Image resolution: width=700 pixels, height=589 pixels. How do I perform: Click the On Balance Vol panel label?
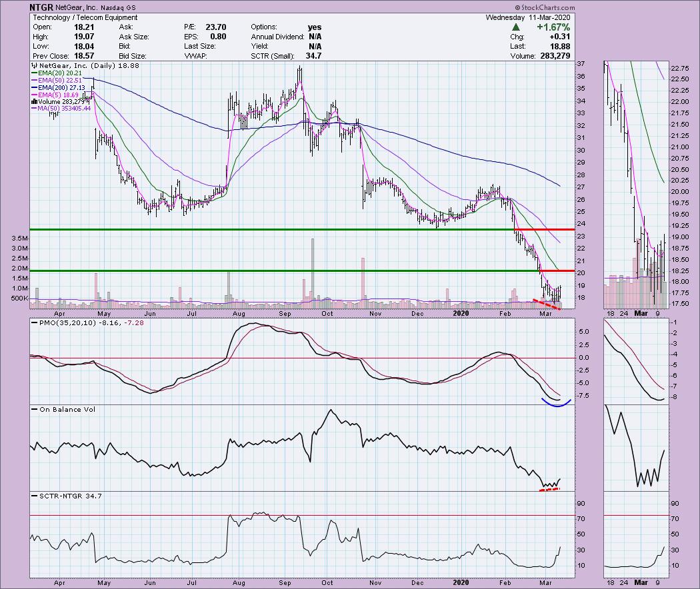tap(67, 409)
